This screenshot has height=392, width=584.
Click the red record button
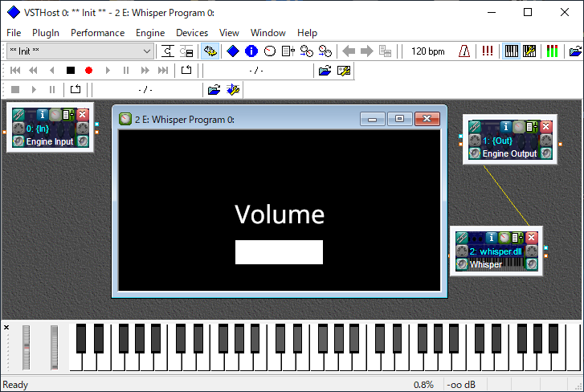click(x=88, y=71)
